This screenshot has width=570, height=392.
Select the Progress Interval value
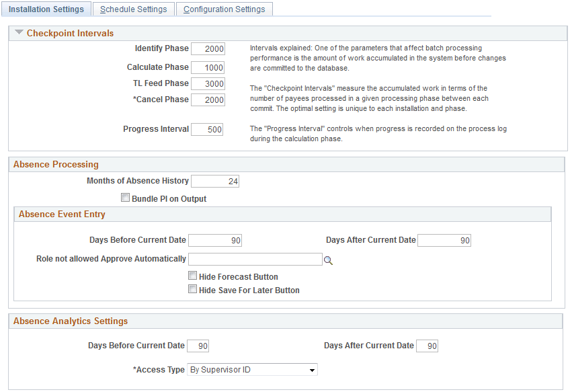click(208, 129)
